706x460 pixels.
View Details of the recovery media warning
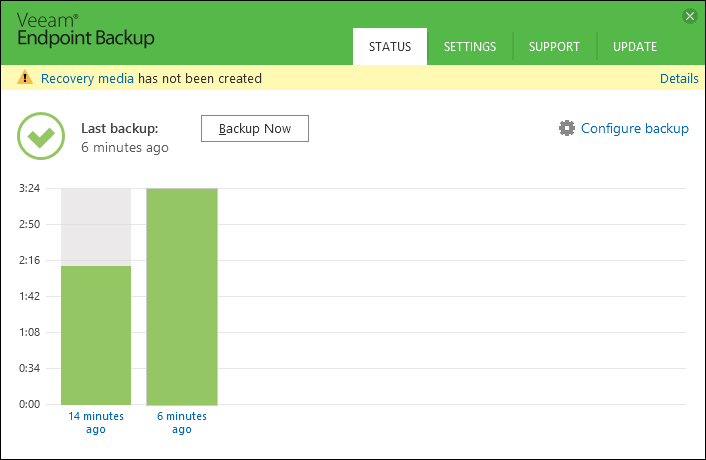coord(678,78)
